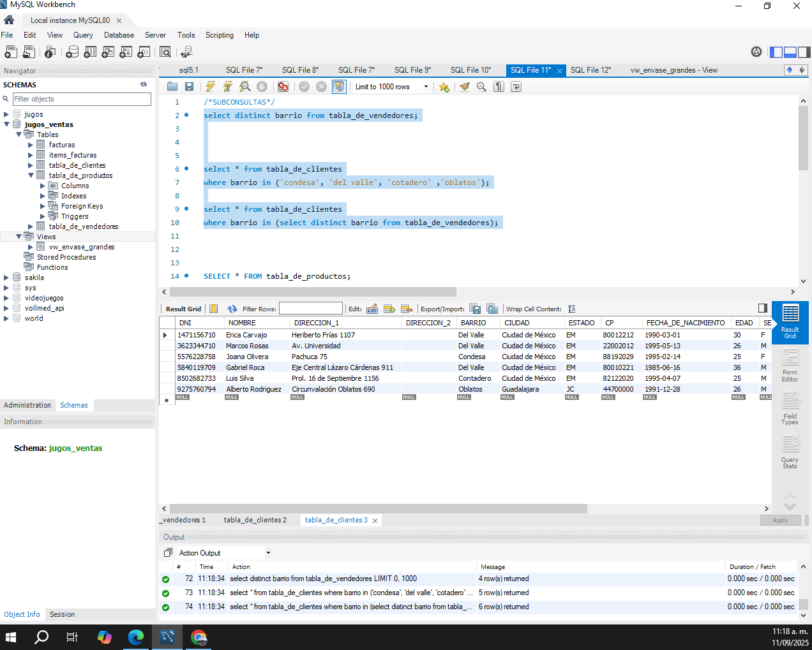The image size is (812, 650).
Task: Insert a new row in result grid
Action: tap(389, 309)
